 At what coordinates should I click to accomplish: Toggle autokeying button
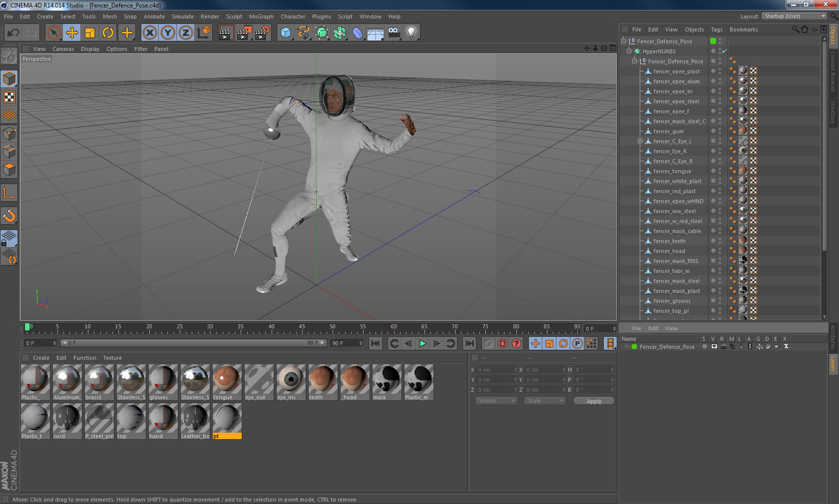502,343
